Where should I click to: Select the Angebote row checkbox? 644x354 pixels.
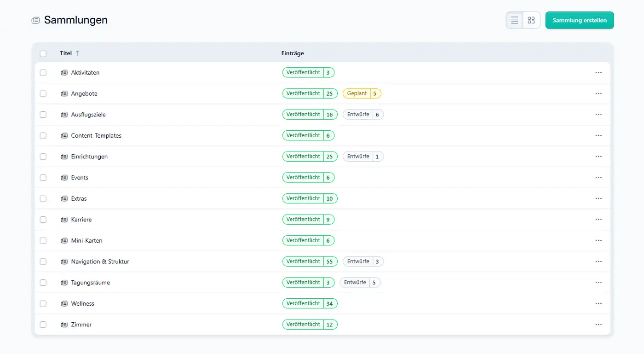(43, 93)
